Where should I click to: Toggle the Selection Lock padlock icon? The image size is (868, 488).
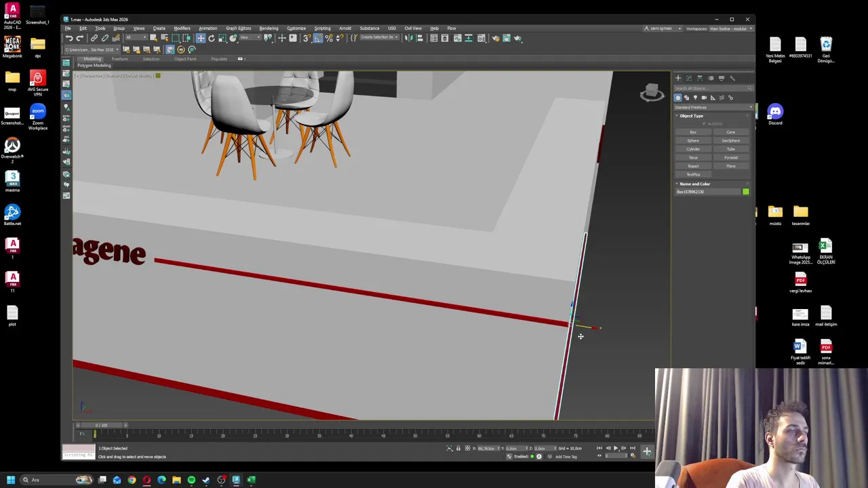point(458,448)
